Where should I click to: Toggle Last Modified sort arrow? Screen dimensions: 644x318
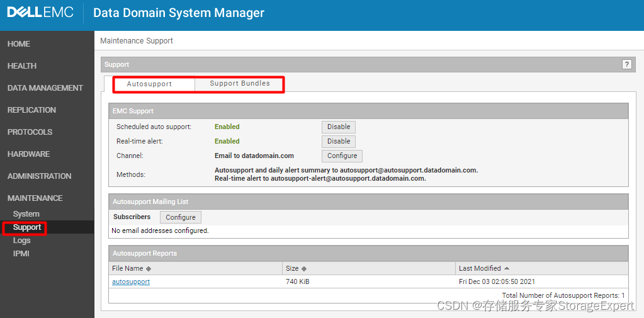(x=507, y=268)
